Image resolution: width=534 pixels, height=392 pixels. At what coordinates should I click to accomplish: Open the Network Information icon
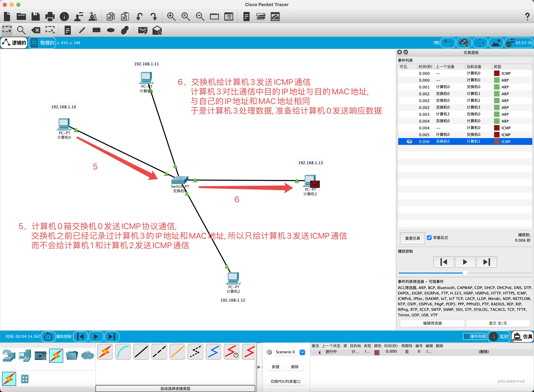(64, 16)
